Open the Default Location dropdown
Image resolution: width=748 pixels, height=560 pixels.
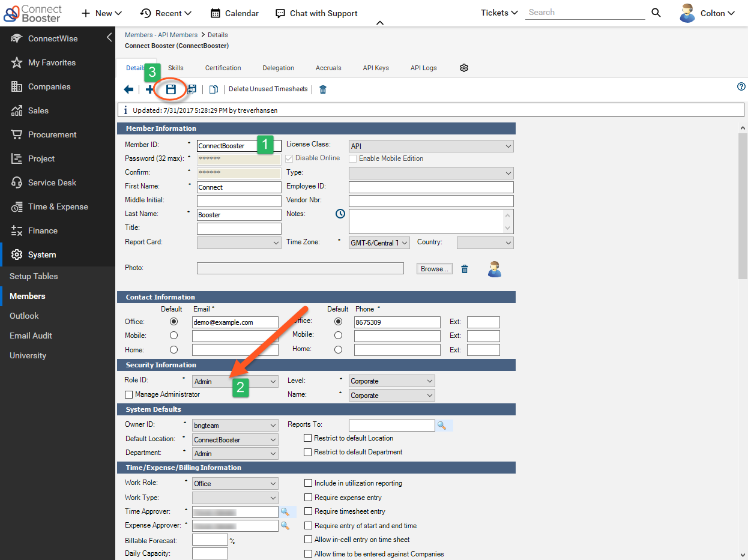click(235, 439)
